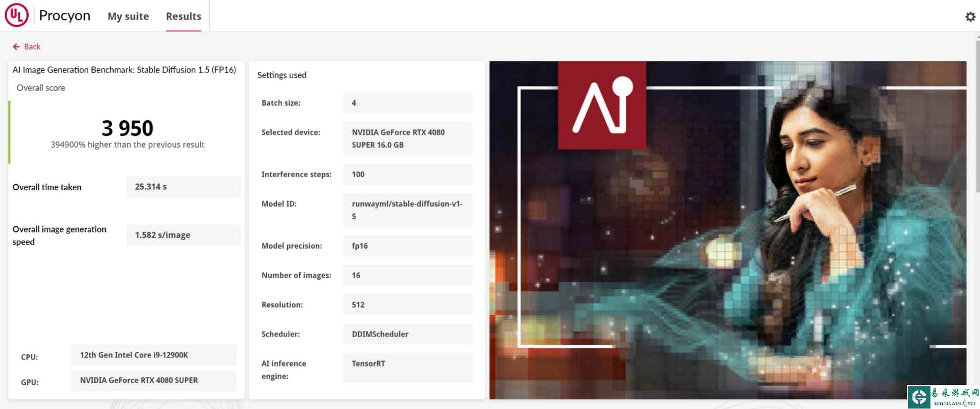Click the Interference steps label
Screen dimensions: 980x409
[x=297, y=175]
